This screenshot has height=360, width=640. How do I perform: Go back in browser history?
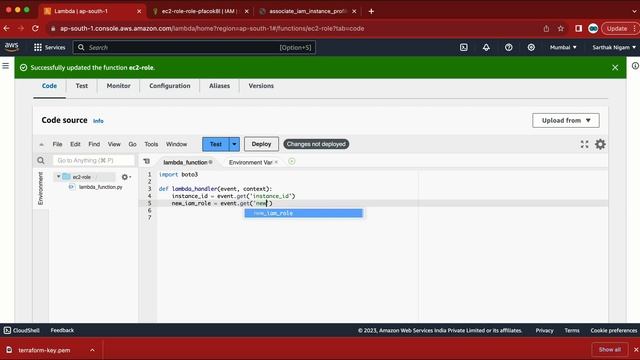[x=7, y=28]
